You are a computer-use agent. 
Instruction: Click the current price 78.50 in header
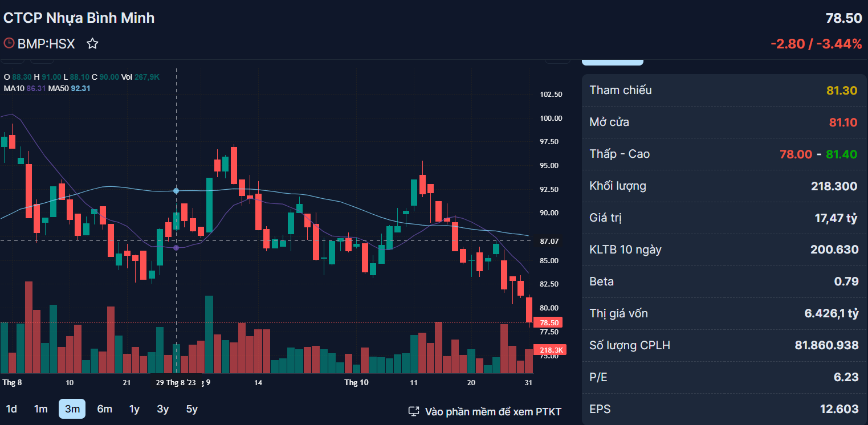coord(843,18)
